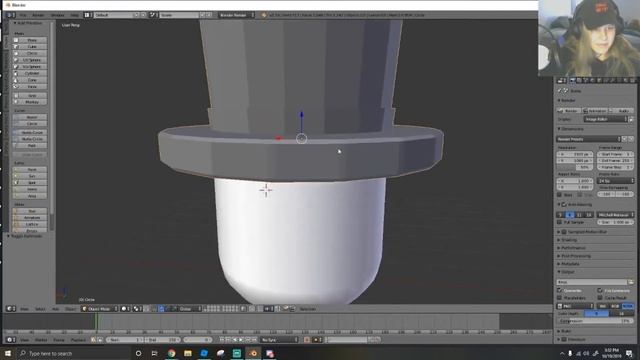Add a Monkey mesh
The image size is (640, 360).
[29, 102]
